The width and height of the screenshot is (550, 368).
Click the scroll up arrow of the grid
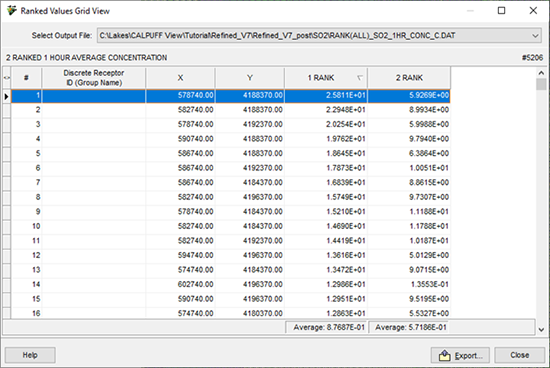click(541, 73)
